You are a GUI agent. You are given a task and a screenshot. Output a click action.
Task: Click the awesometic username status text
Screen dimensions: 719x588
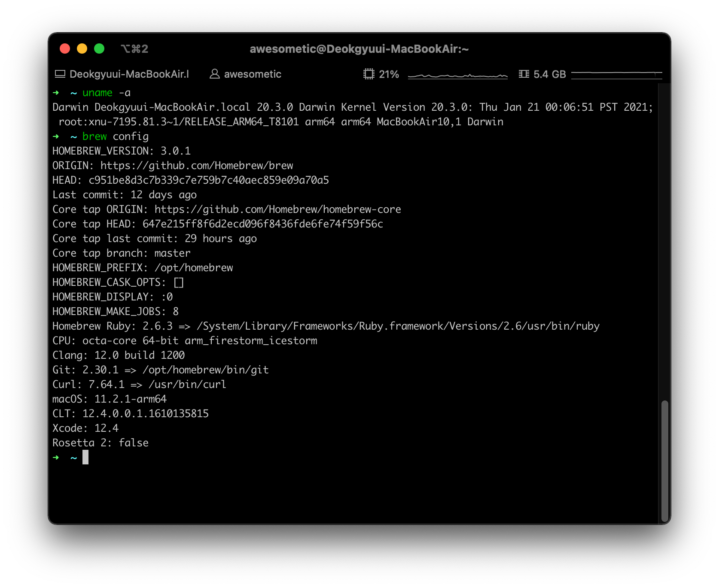tap(253, 74)
